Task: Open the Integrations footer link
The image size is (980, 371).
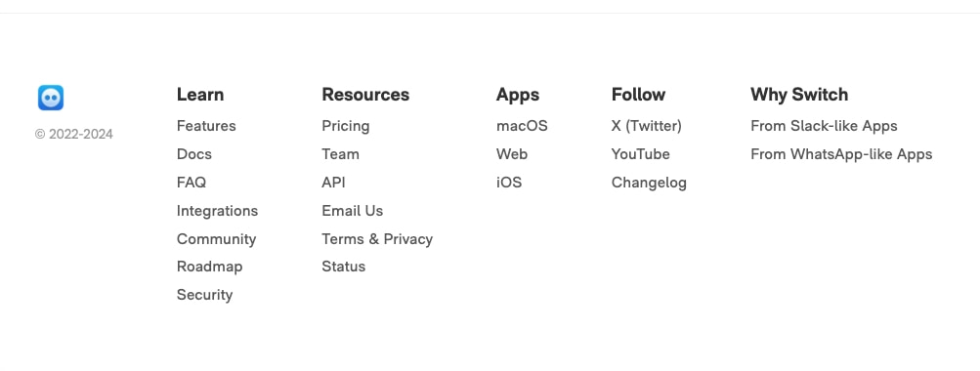Action: (218, 211)
